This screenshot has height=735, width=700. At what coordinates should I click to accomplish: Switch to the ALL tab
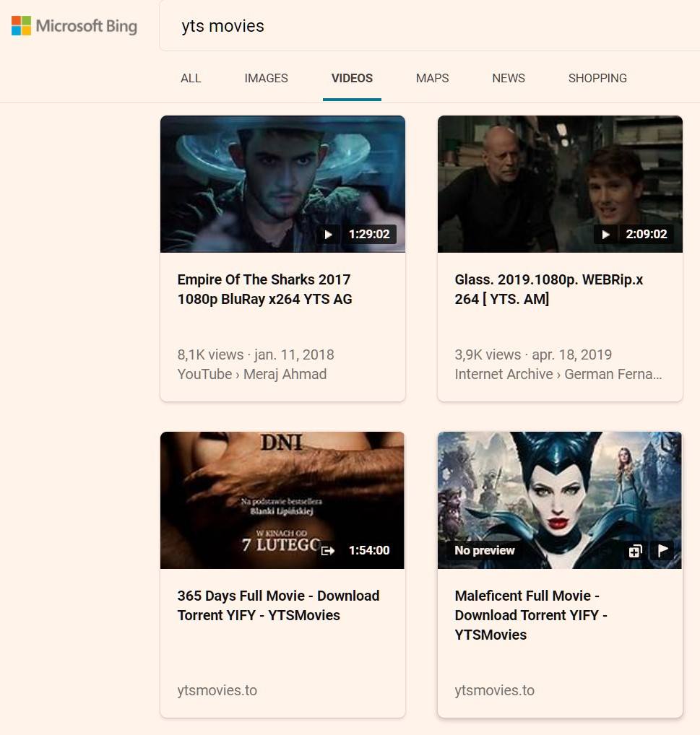click(191, 78)
